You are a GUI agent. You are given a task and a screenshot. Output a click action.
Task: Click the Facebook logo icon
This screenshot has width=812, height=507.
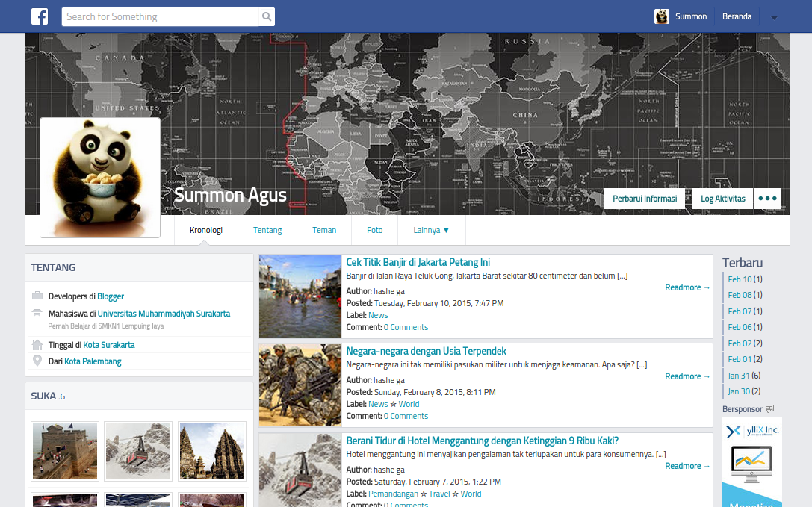pos(40,16)
